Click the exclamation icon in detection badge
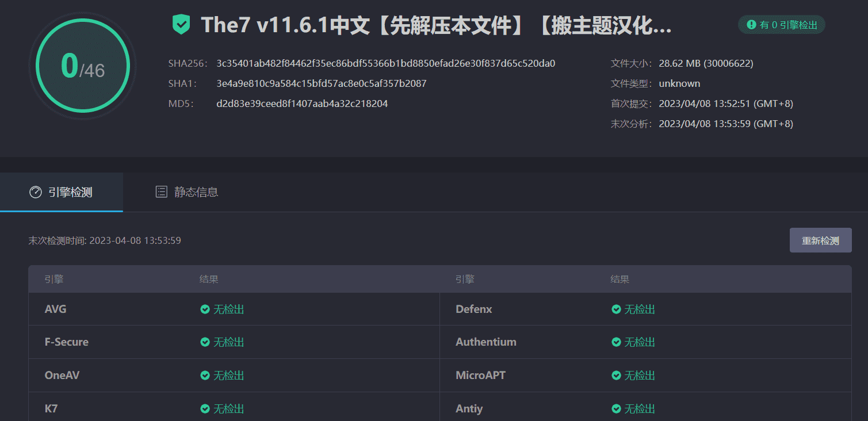The width and height of the screenshot is (868, 421). point(751,25)
